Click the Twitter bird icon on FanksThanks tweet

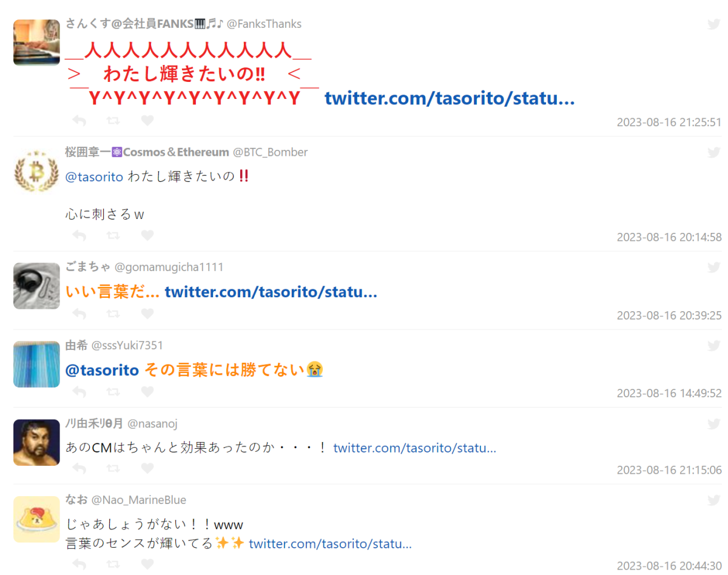pyautogui.click(x=714, y=24)
